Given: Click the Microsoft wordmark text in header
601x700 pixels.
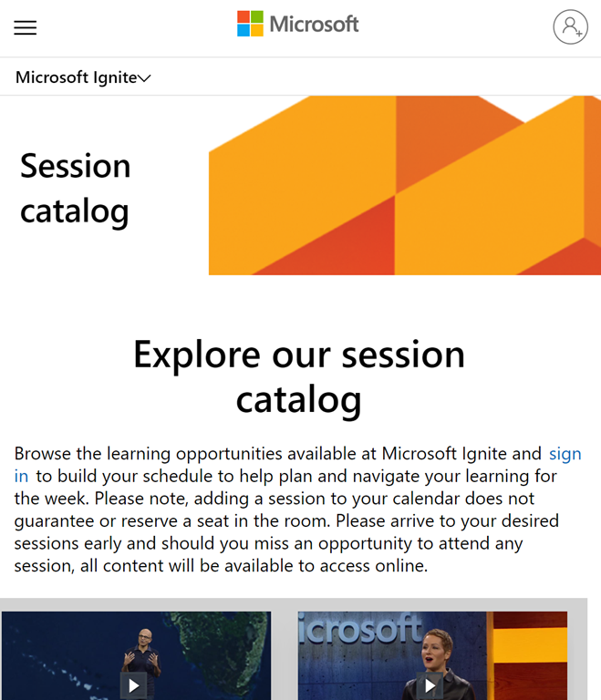Looking at the screenshot, I should pos(315,25).
